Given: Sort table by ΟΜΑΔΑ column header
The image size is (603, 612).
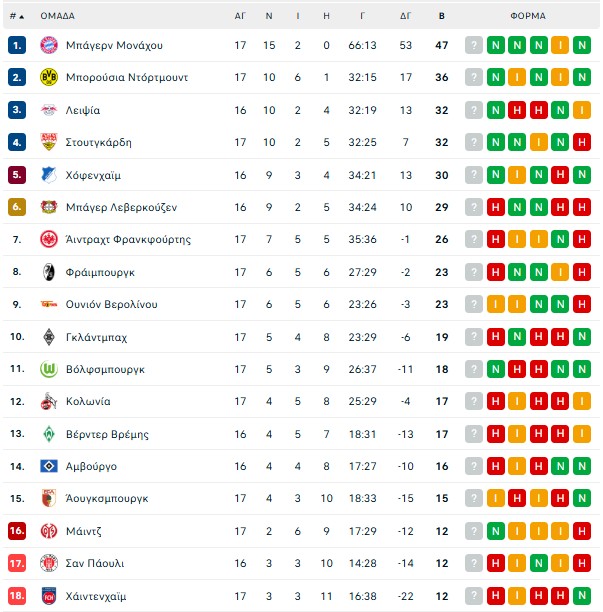Looking at the screenshot, I should (57, 16).
